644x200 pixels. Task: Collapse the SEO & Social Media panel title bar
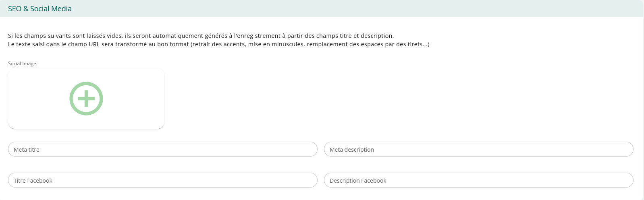click(322, 9)
